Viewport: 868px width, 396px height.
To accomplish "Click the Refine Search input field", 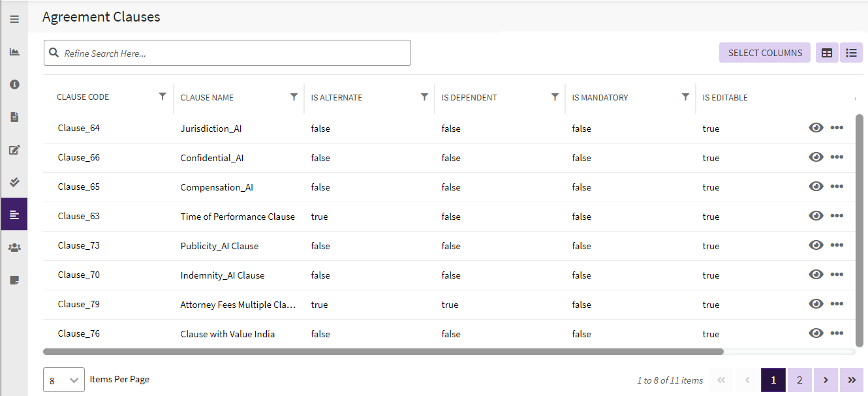I will click(x=235, y=53).
